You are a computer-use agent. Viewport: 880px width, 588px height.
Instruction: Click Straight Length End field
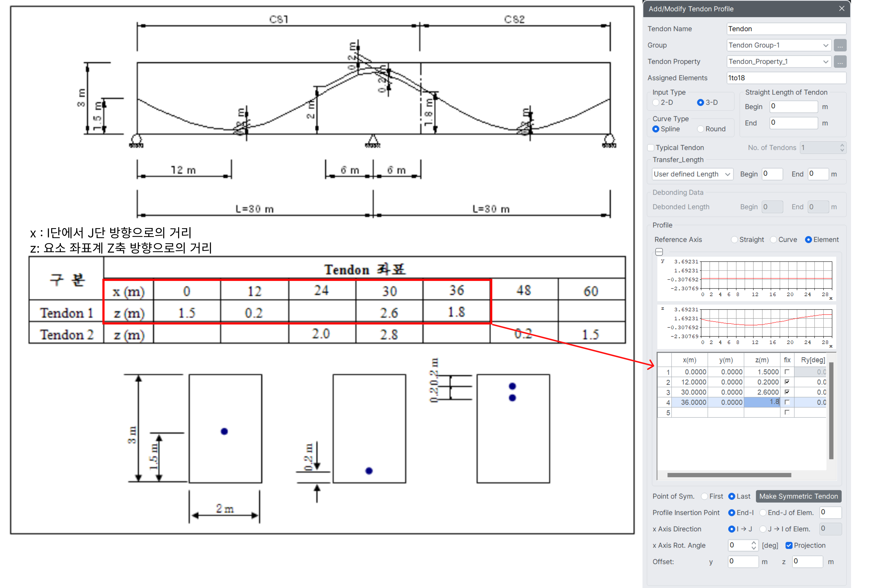pos(794,123)
